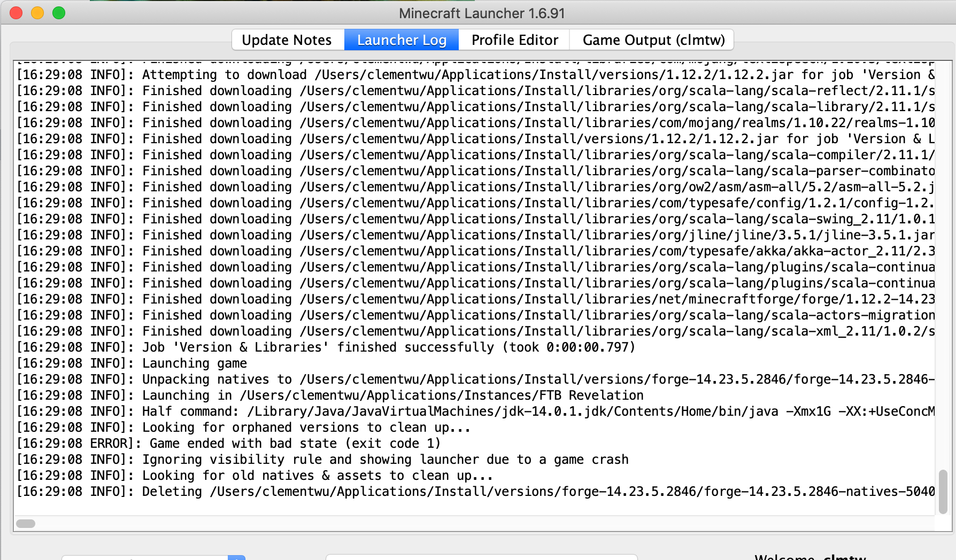Click the 'Looking for old natives & assets' line
956x560 pixels.
(255, 476)
